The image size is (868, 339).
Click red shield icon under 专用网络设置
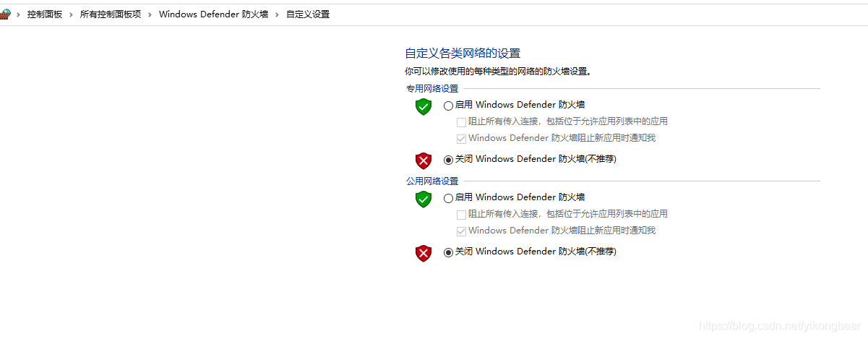point(424,160)
